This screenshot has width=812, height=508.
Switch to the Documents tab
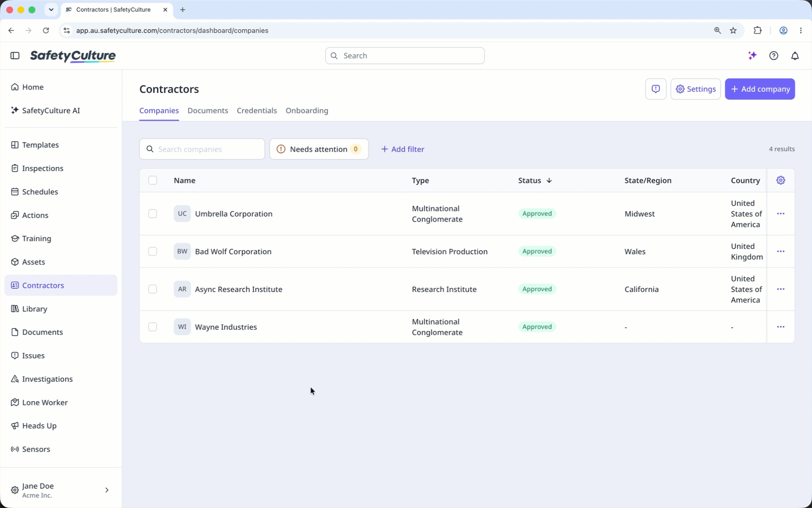(x=208, y=111)
